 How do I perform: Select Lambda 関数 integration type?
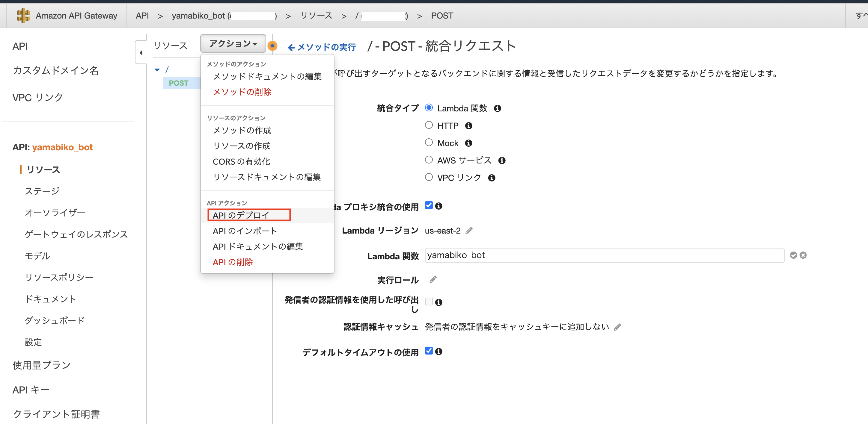tap(429, 108)
